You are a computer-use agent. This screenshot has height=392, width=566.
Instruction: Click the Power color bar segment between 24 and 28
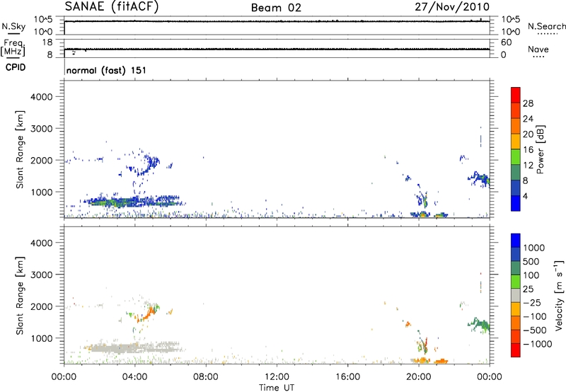[x=516, y=110]
